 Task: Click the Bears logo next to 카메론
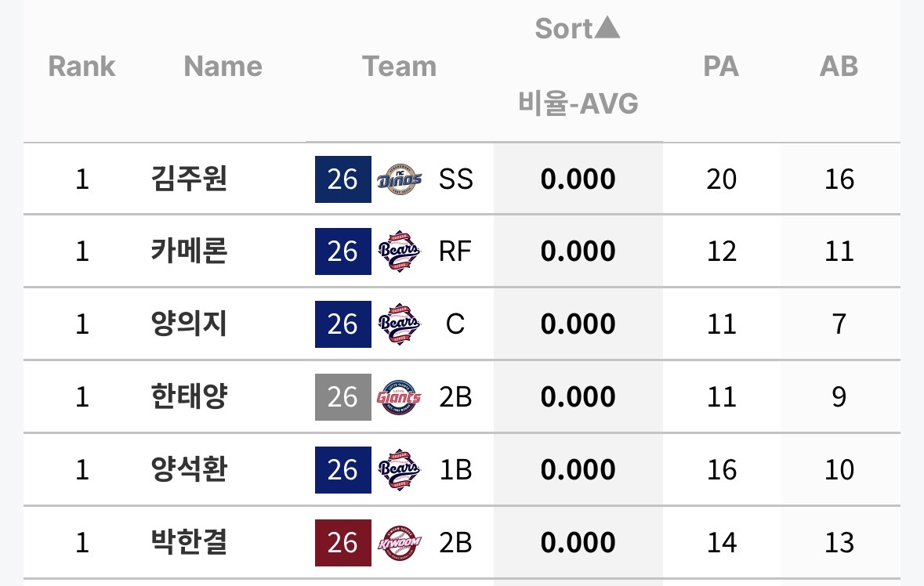(x=399, y=251)
